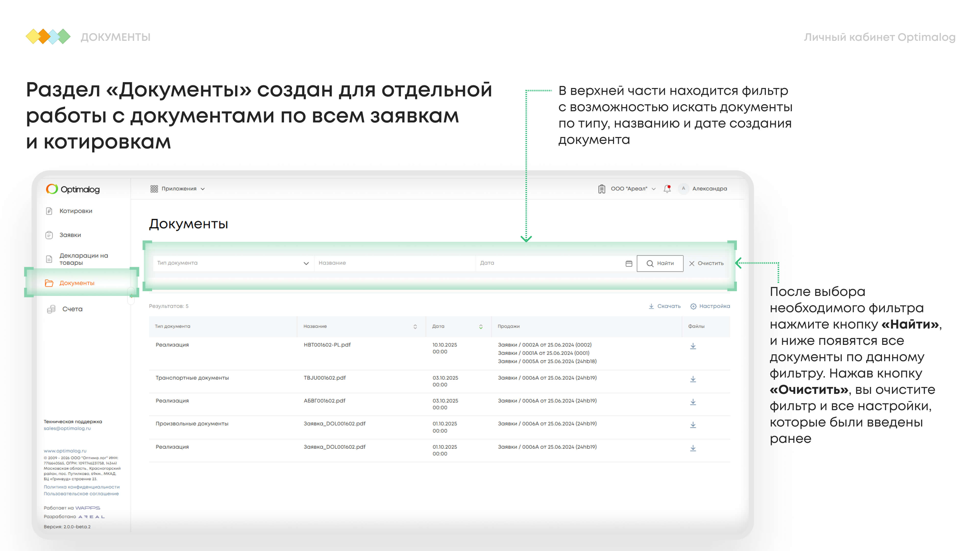This screenshot has width=980, height=551.
Task: Click the Optimalog logo
Action: [x=73, y=189]
